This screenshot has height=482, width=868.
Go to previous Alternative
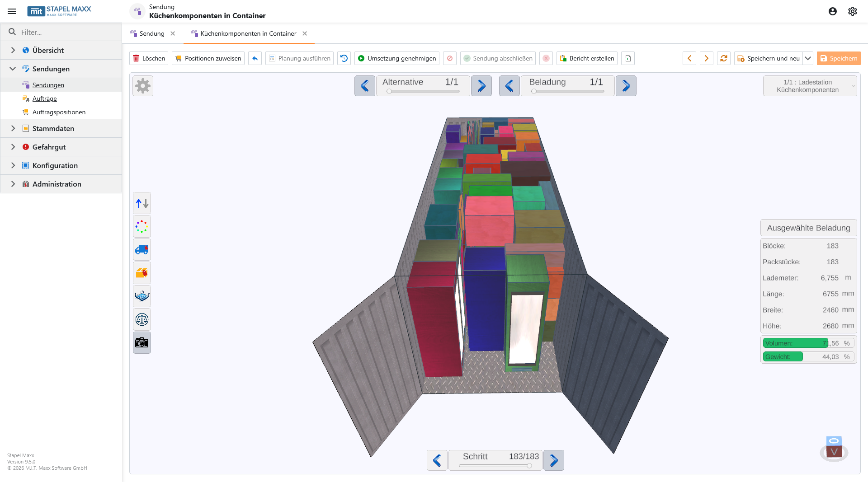(365, 86)
